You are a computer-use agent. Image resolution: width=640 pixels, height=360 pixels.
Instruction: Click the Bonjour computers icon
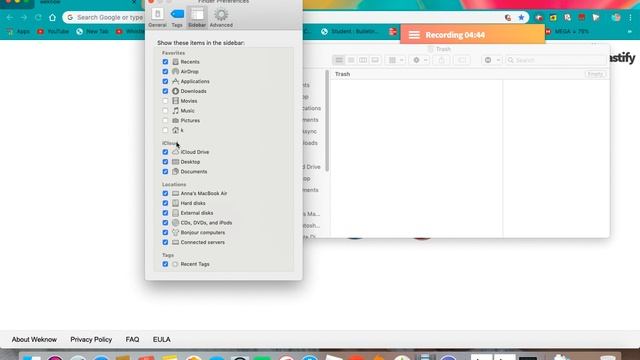coord(176,232)
